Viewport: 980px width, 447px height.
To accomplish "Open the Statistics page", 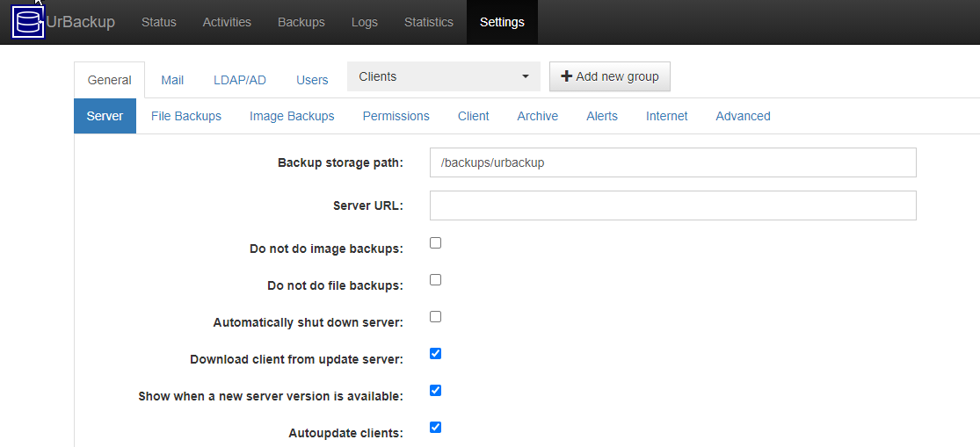I will (429, 23).
